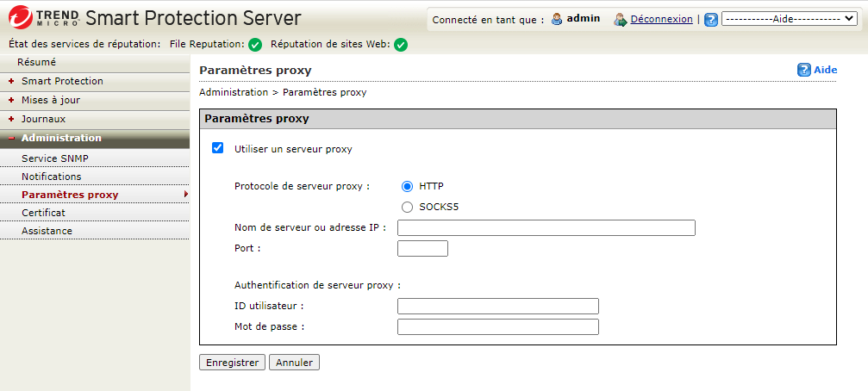Click the help question mark icon beside dropdown
Viewport: 868px width, 391px height.
click(711, 20)
